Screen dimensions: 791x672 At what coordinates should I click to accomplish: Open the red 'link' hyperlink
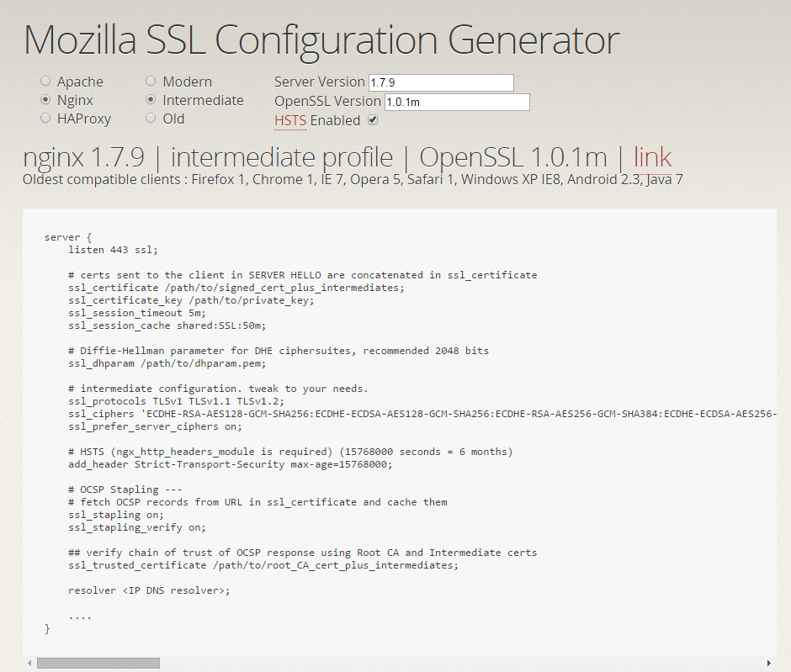[652, 156]
